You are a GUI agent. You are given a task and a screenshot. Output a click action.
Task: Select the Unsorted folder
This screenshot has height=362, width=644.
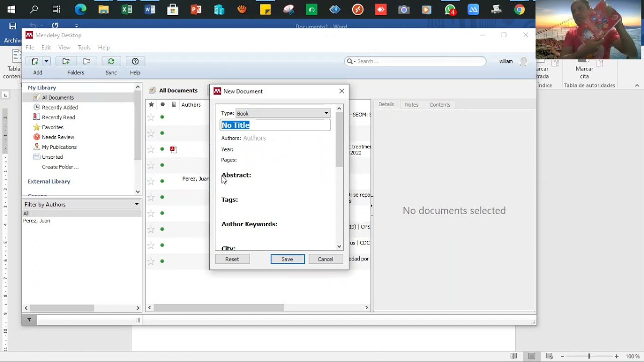click(x=52, y=157)
